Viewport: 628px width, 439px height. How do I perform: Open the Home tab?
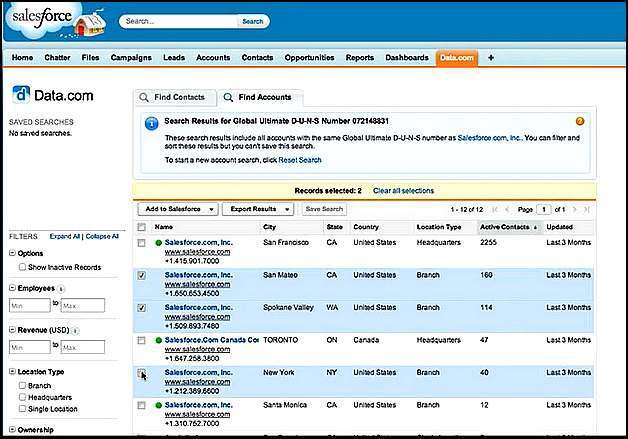tap(22, 58)
